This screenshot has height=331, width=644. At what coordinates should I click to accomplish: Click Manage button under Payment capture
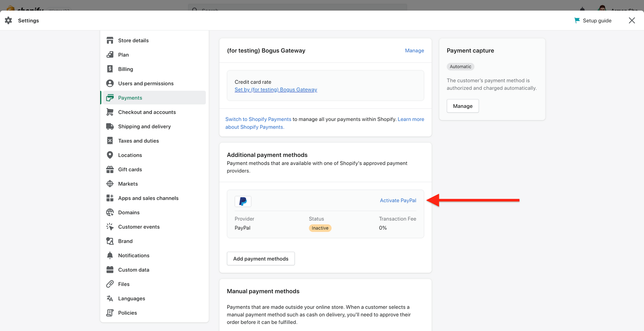pyautogui.click(x=463, y=106)
